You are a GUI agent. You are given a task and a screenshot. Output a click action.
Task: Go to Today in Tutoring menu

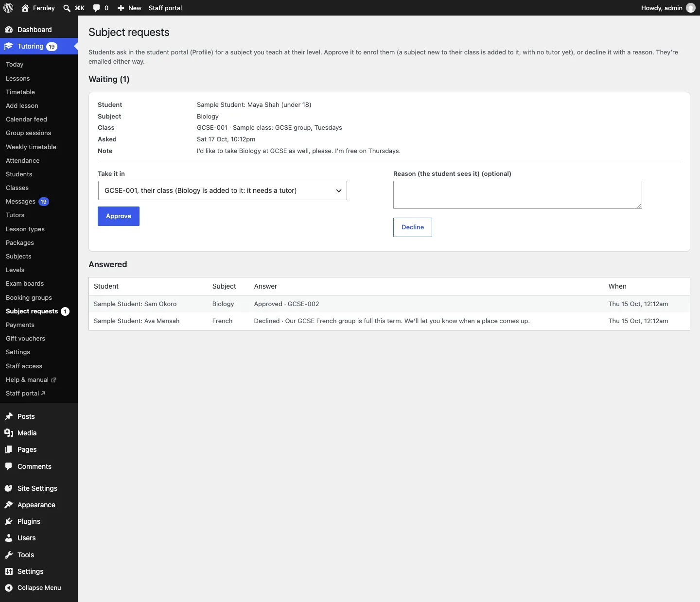tap(15, 64)
